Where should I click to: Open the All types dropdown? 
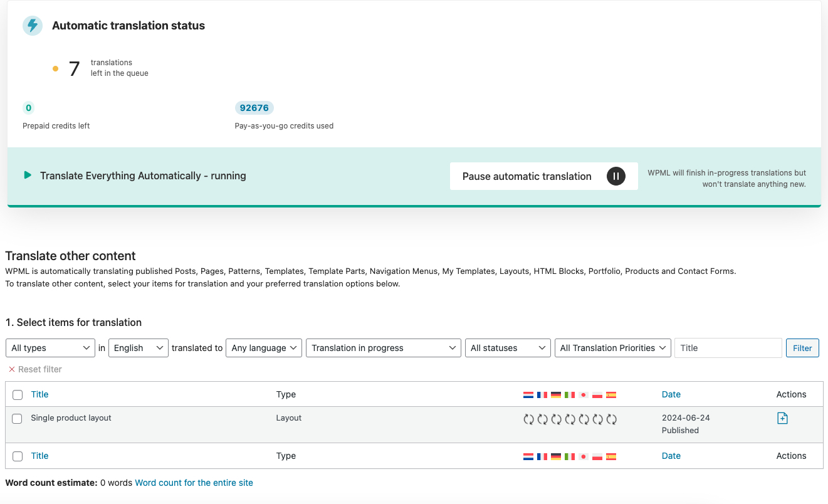[50, 348]
